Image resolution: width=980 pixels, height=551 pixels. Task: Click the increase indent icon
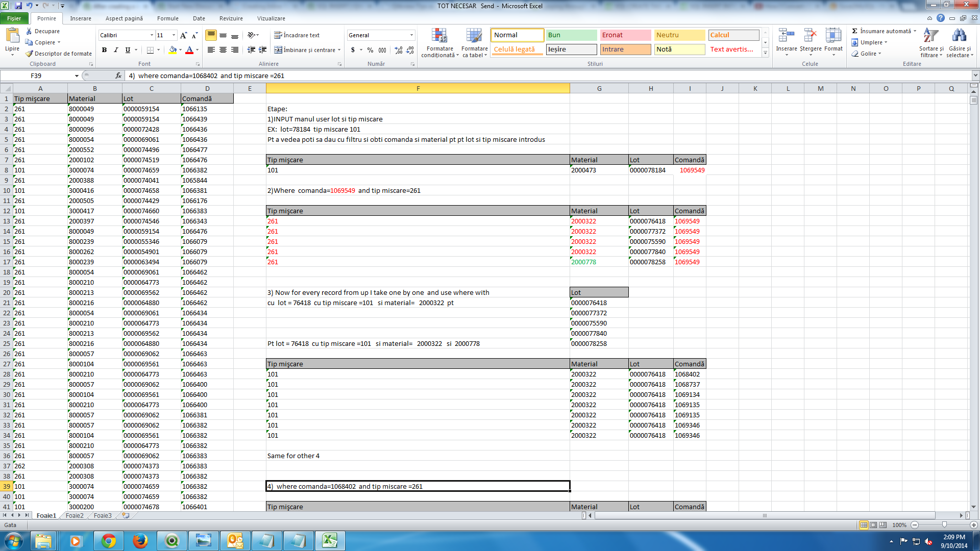point(263,50)
